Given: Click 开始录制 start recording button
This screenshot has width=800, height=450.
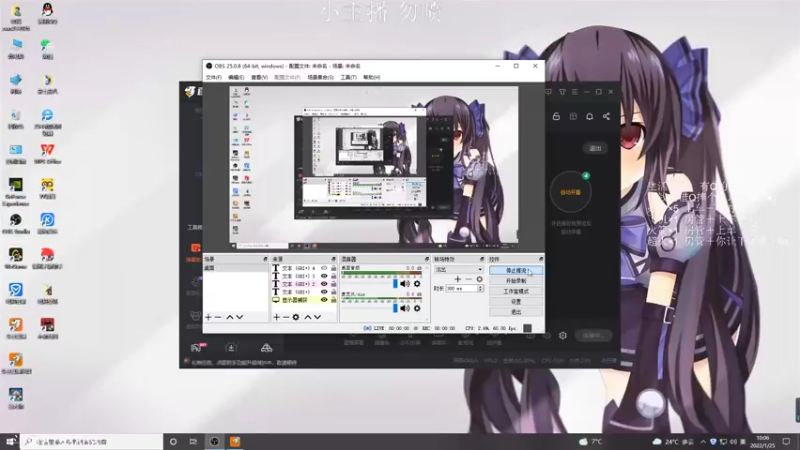Looking at the screenshot, I should [x=516, y=281].
